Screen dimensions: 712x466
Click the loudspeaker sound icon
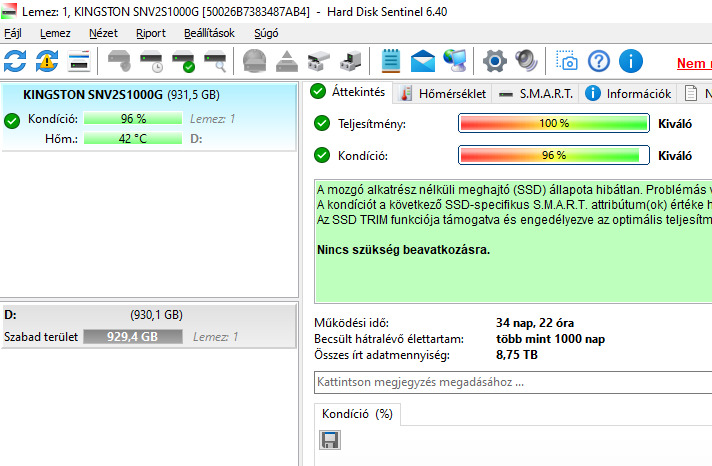[x=526, y=61]
